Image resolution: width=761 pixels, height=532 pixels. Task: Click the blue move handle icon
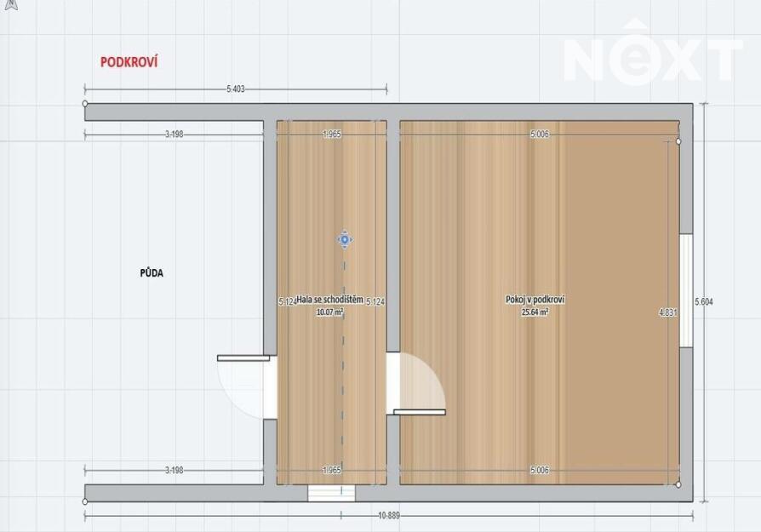344,240
